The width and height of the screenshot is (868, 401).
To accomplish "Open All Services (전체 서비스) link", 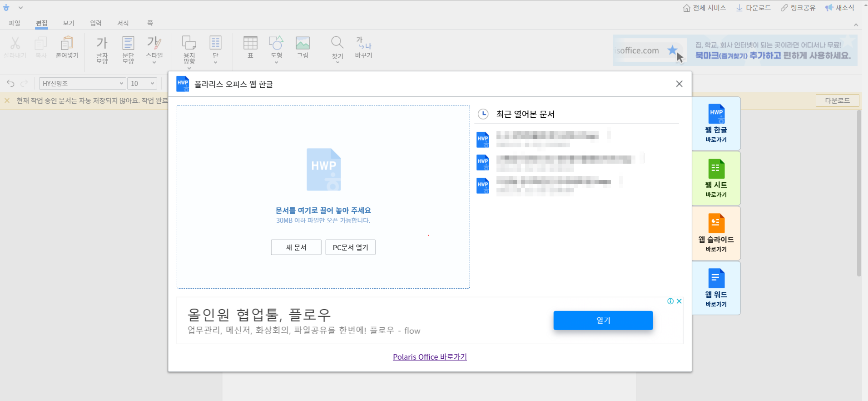I will [704, 8].
